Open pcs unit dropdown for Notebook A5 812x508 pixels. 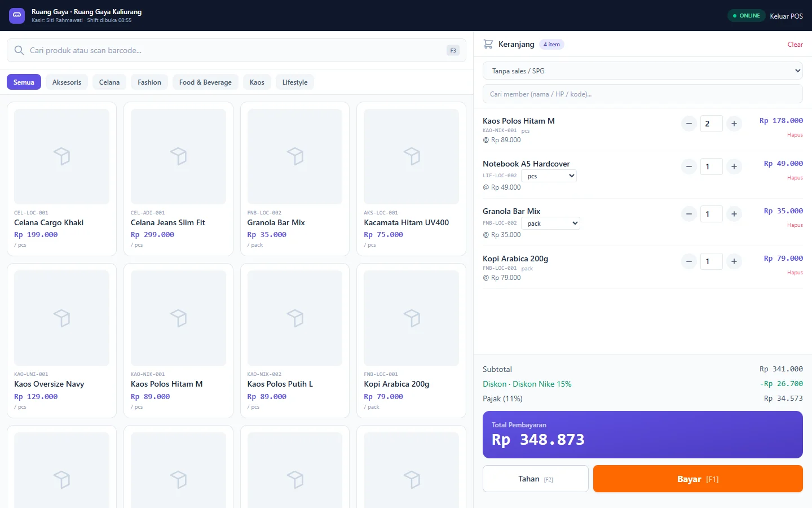point(549,176)
